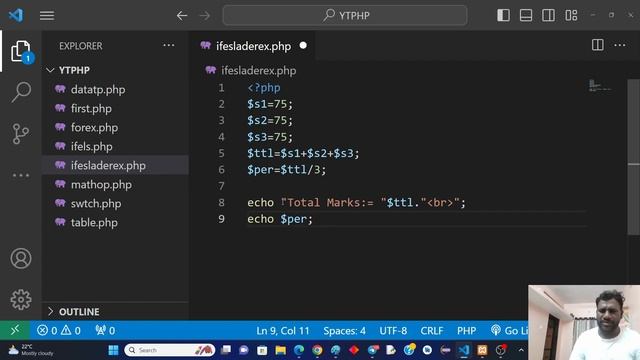This screenshot has width=640, height=360.
Task: Click the echo Total Marks code line
Action: (x=356, y=202)
